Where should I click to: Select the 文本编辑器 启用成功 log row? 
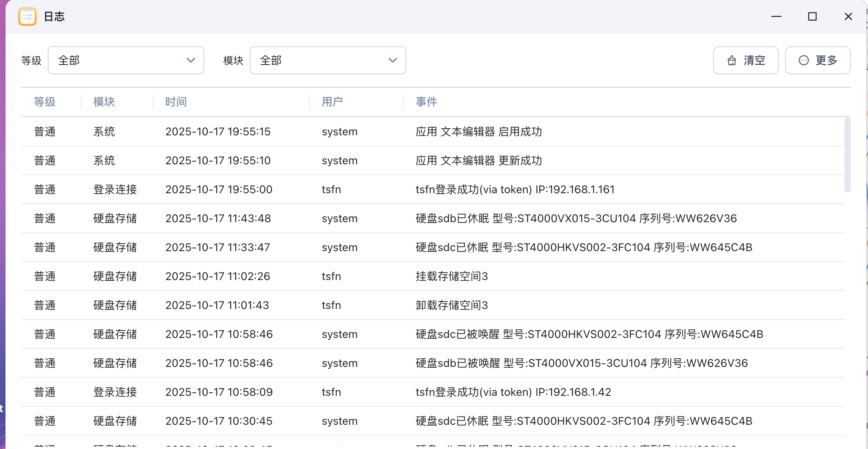(x=478, y=132)
